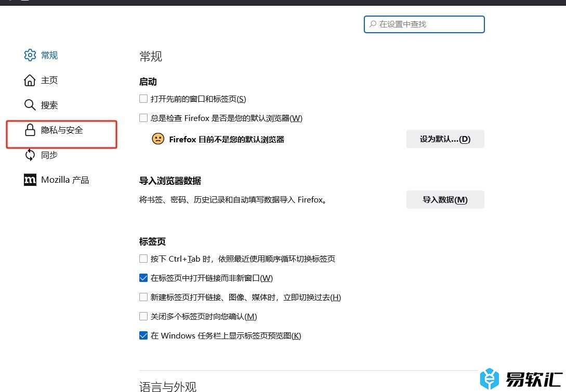Click the sync arrows icon beside 同步

[x=30, y=155]
